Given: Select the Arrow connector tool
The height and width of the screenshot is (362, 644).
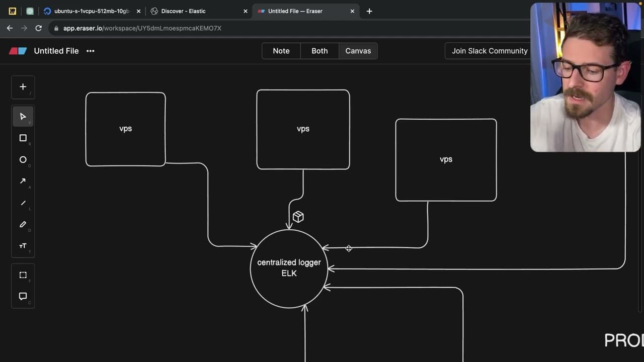Looking at the screenshot, I should [23, 182].
